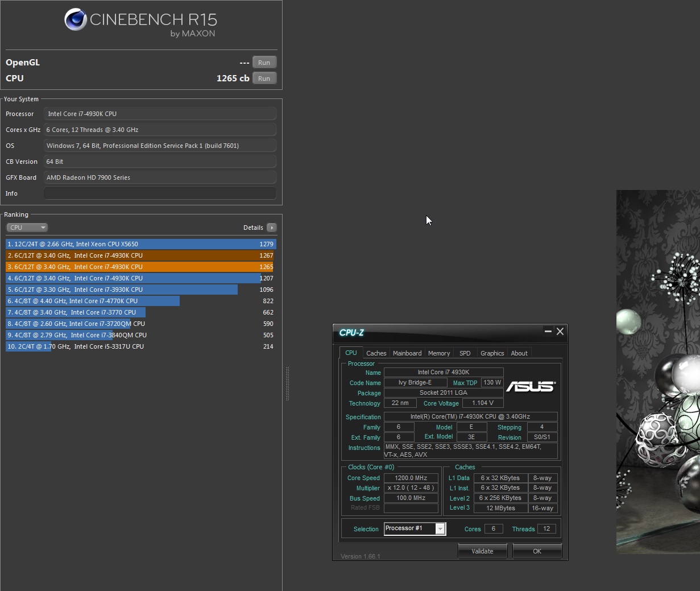Select ranking row Xeon CPU X5650

(140, 244)
